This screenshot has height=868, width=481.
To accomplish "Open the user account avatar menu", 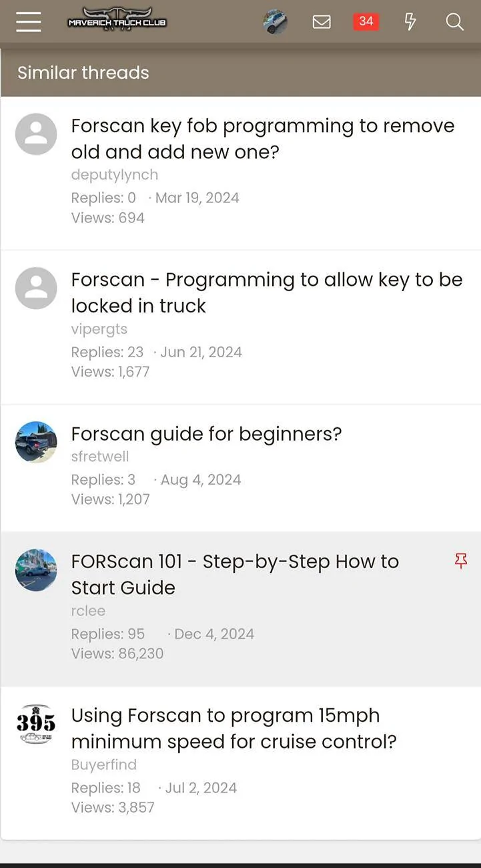I will click(275, 22).
